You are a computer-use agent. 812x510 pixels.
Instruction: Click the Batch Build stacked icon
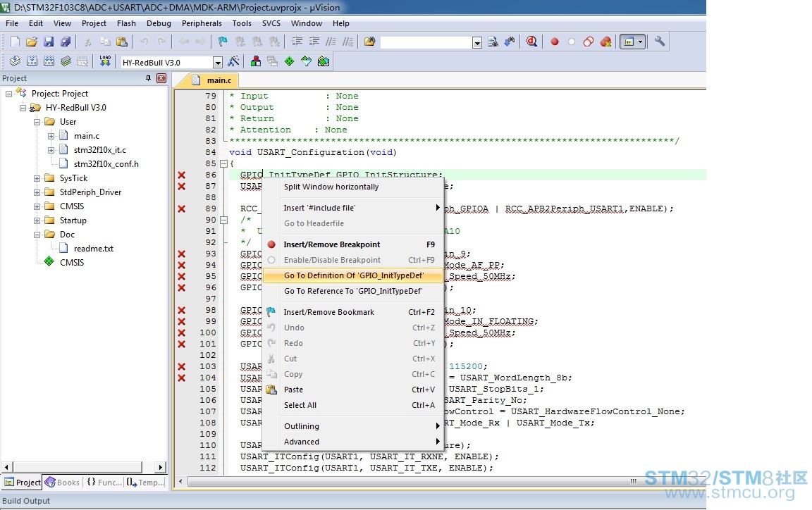(66, 61)
